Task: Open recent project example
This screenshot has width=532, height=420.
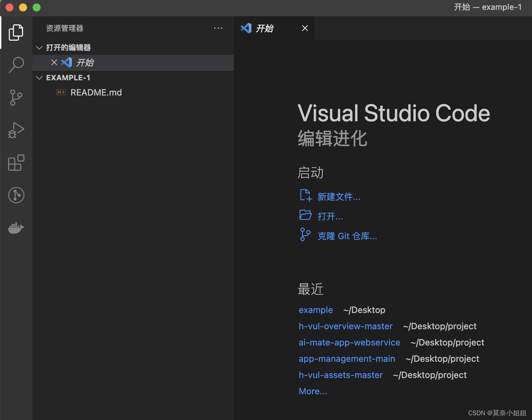Action: [316, 310]
